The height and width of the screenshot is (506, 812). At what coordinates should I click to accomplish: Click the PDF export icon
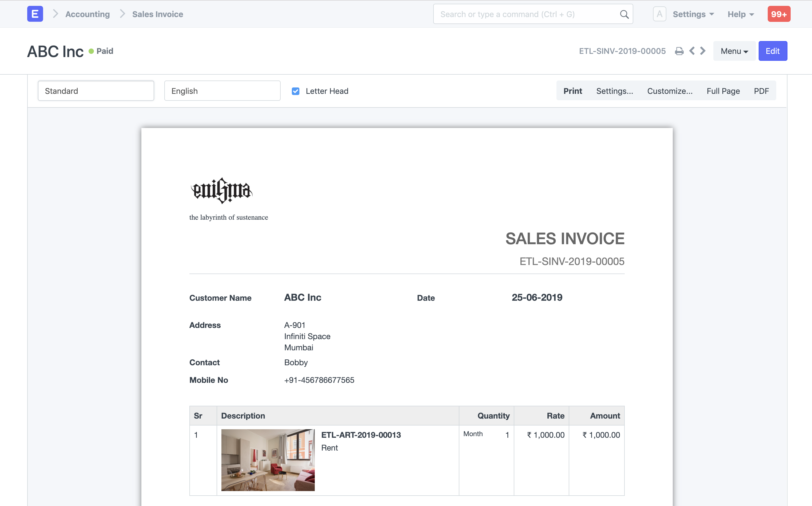tap(761, 90)
